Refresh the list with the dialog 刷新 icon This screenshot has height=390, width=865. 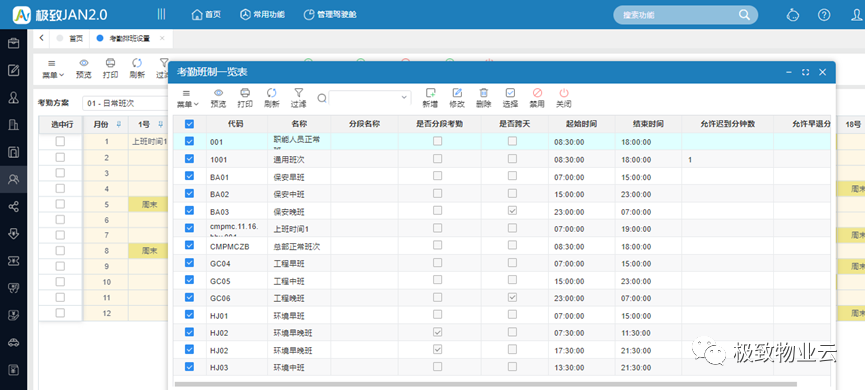pos(271,93)
